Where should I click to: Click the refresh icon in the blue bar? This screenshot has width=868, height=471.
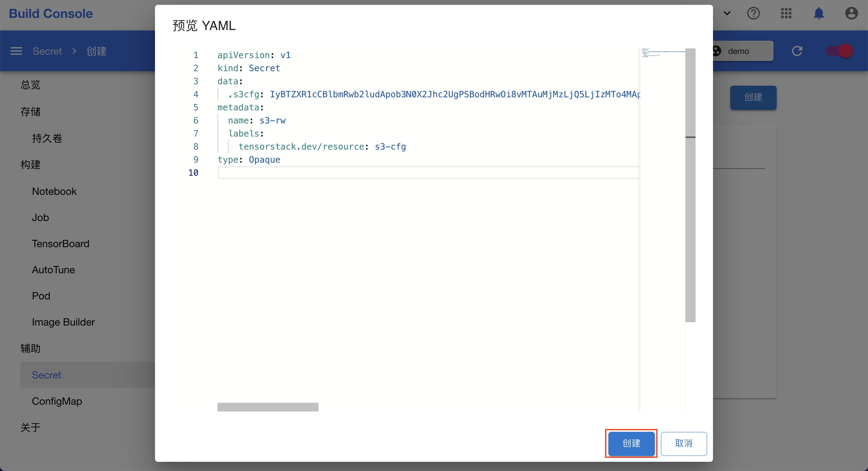click(x=797, y=51)
